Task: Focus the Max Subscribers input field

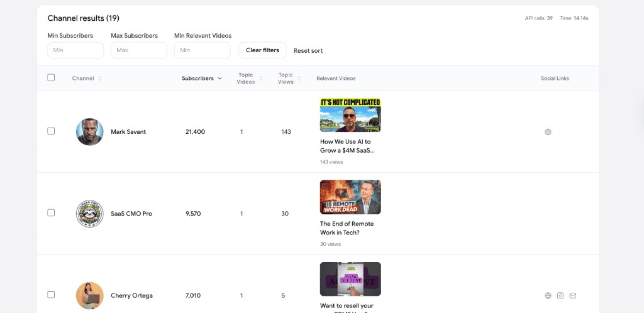Action: (139, 50)
